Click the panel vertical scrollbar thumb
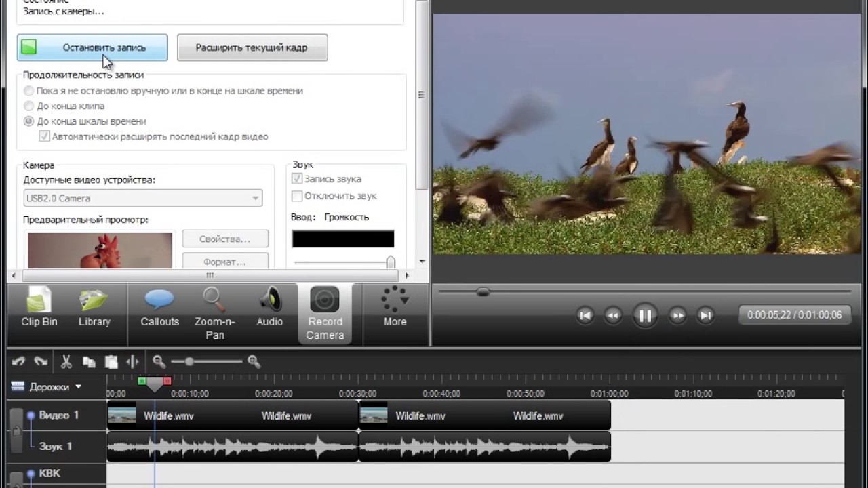 pos(422,95)
